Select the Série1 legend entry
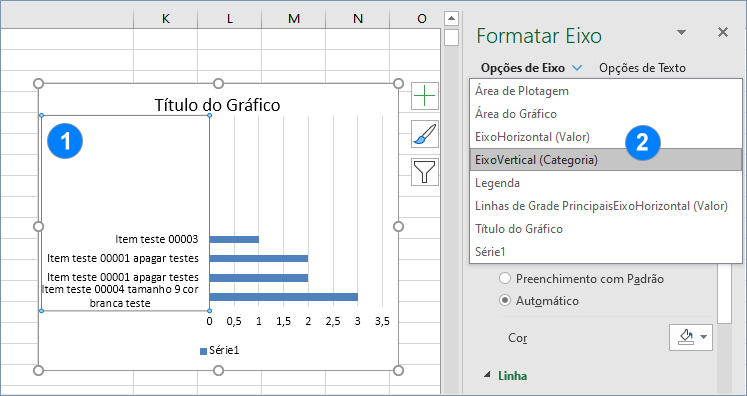This screenshot has width=747, height=396. pyautogui.click(x=219, y=351)
